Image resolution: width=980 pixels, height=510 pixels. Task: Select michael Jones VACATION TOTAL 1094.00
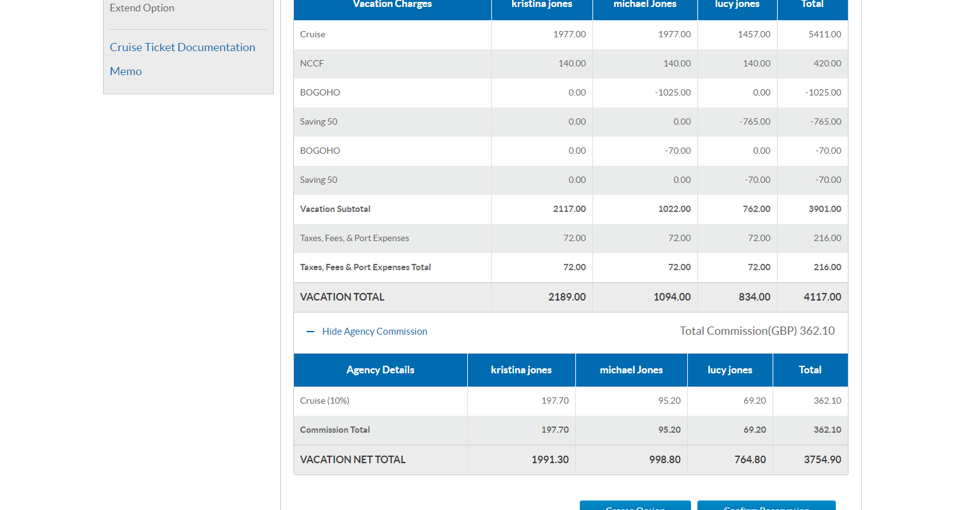(x=672, y=297)
